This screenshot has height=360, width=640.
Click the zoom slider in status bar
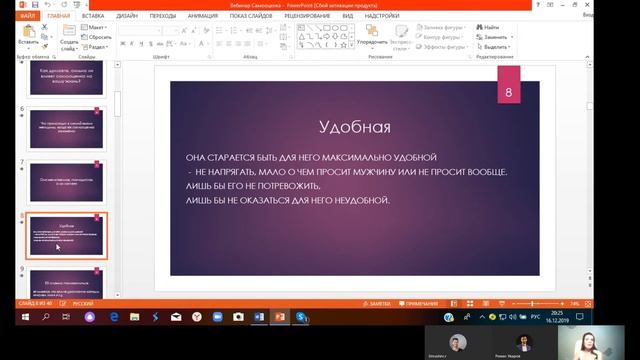tap(538, 304)
